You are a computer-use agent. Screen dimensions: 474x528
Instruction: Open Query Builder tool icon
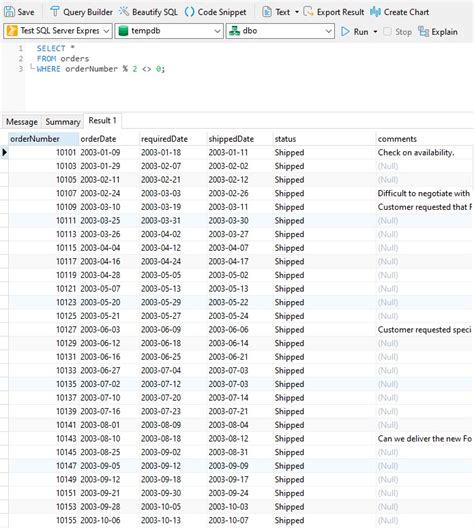(55, 12)
